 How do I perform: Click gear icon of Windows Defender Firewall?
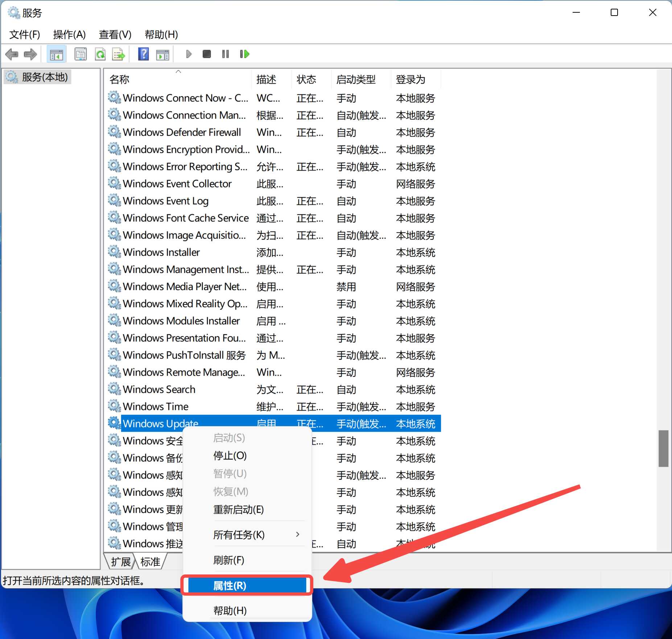[114, 132]
